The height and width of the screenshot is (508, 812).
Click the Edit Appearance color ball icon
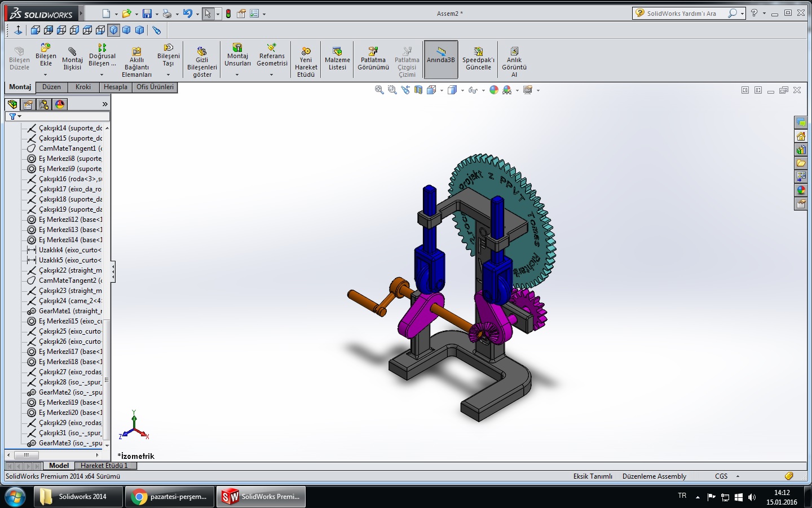coord(494,90)
